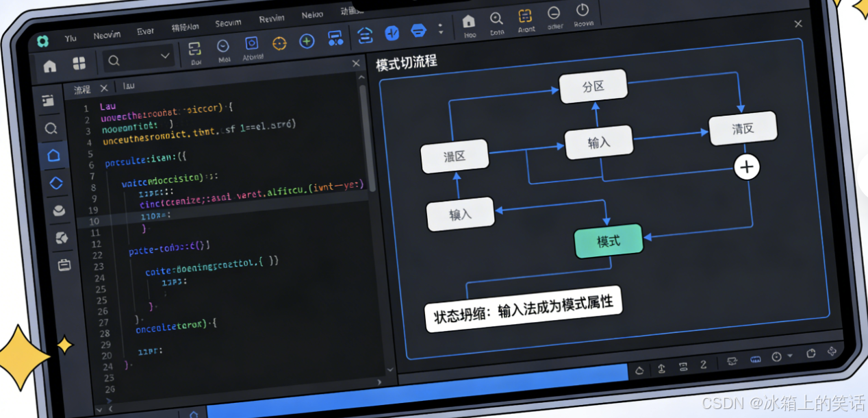Click the blue box-with-dots toolbar icon

click(x=335, y=38)
